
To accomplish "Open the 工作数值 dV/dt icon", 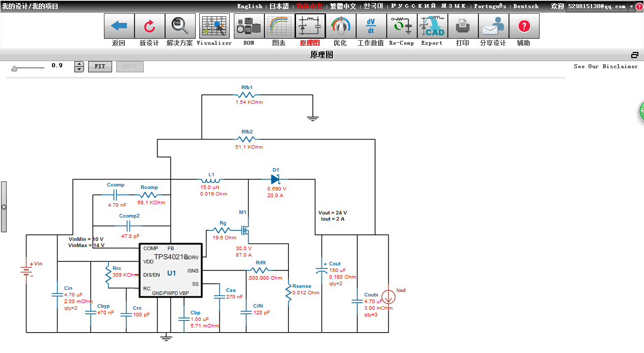I will click(x=371, y=26).
